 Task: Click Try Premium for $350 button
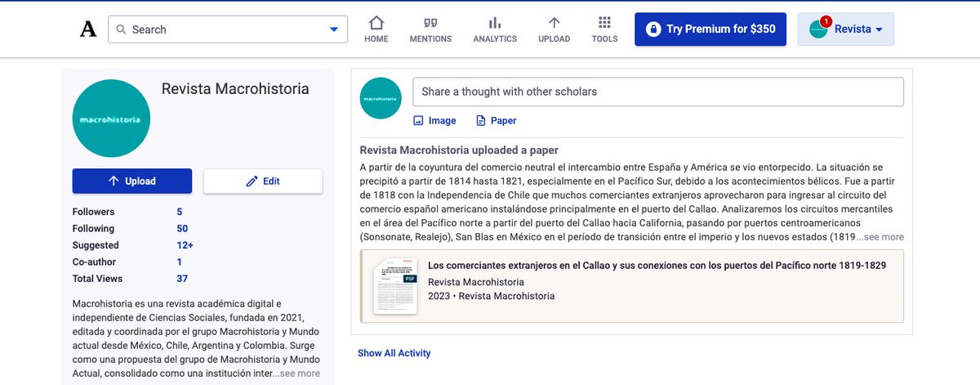tap(710, 29)
